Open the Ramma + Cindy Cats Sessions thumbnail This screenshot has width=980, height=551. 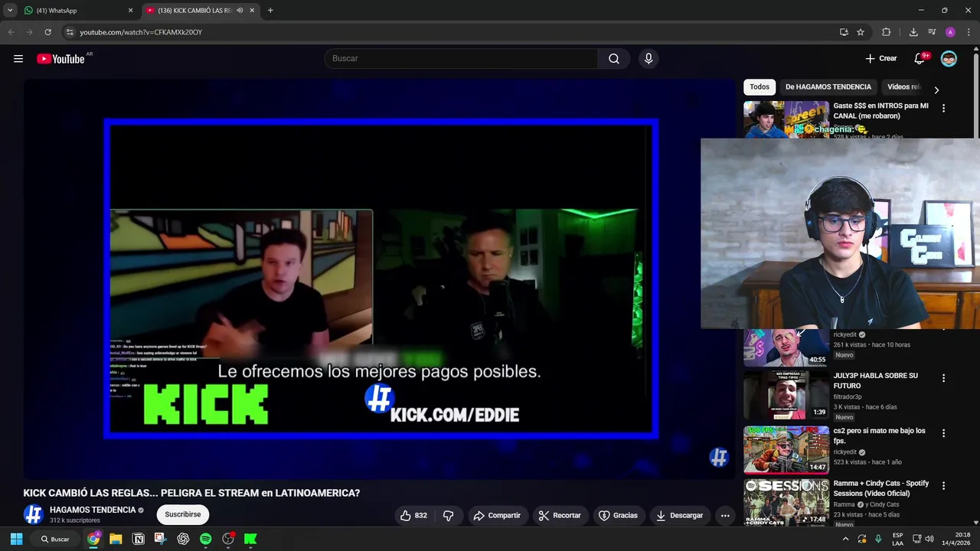pos(786,503)
